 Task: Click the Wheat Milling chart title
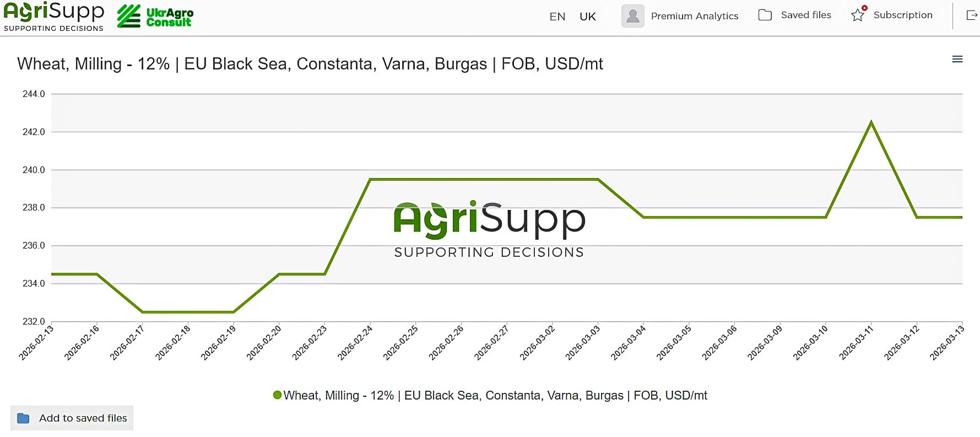[x=310, y=64]
